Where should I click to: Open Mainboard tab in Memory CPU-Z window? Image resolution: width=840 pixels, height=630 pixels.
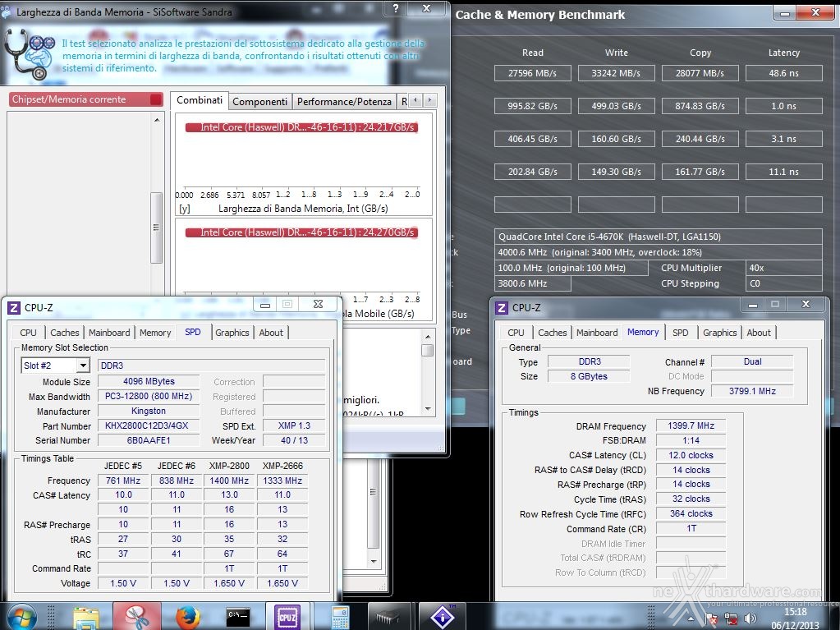click(x=597, y=332)
